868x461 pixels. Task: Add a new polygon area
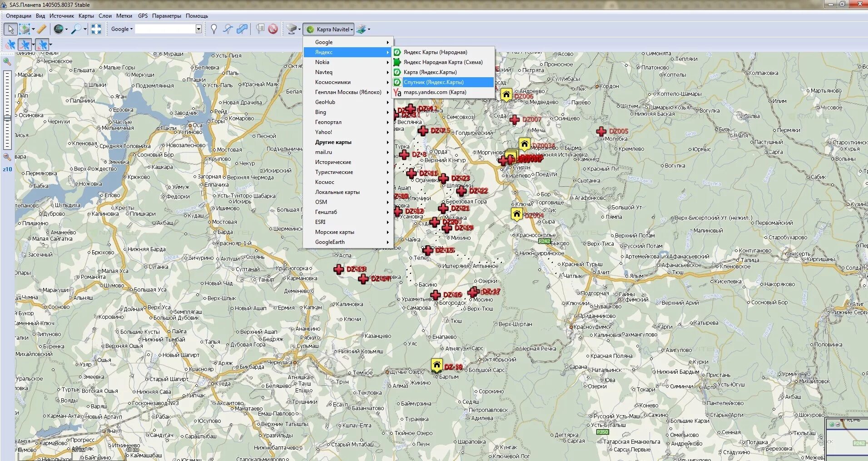tap(242, 29)
